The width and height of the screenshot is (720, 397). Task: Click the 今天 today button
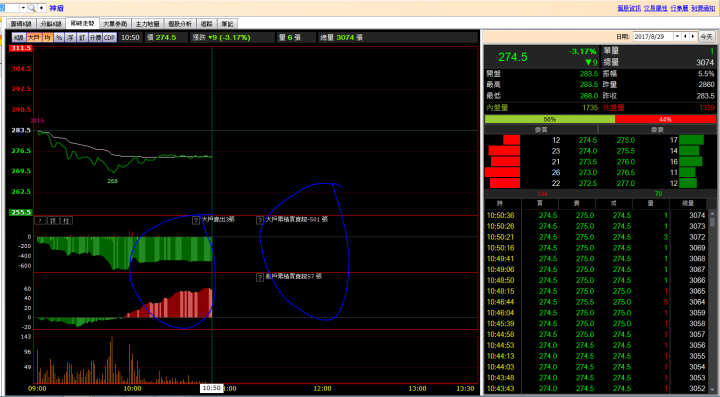pos(706,37)
